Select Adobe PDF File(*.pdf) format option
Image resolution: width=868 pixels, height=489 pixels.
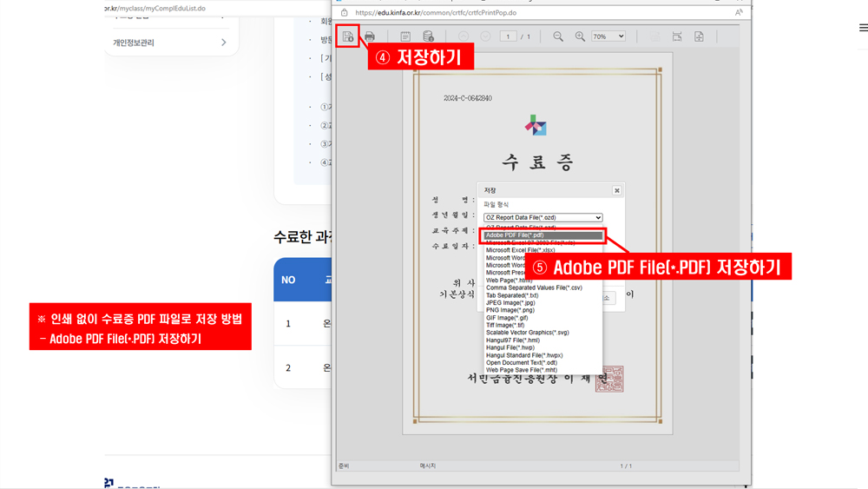542,235
